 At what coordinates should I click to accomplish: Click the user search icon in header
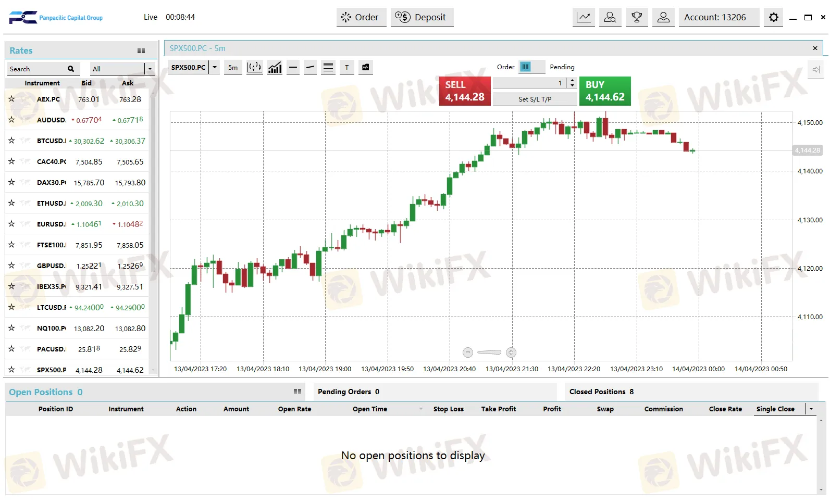tap(610, 17)
